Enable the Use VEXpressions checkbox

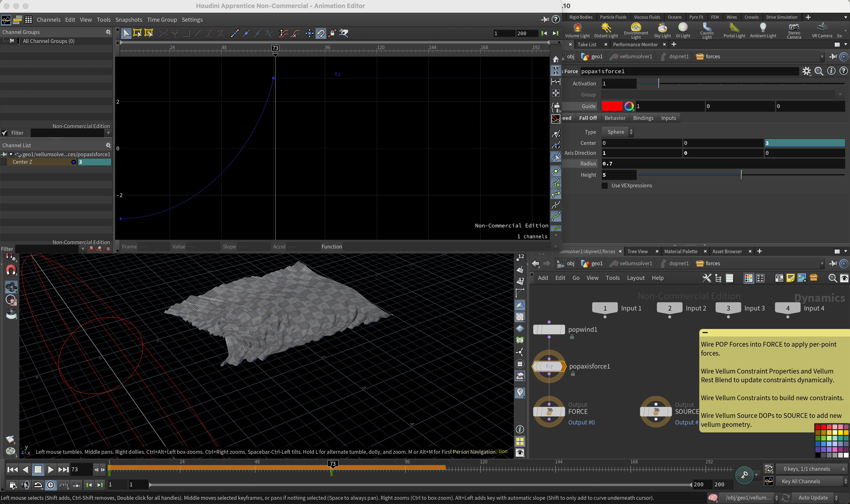[x=605, y=185]
